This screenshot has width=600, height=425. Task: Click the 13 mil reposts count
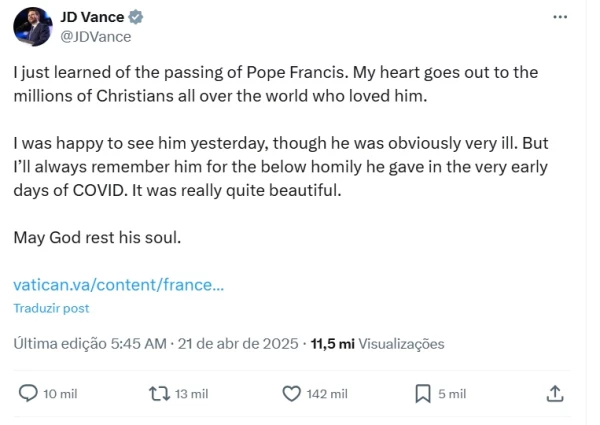[x=191, y=394]
